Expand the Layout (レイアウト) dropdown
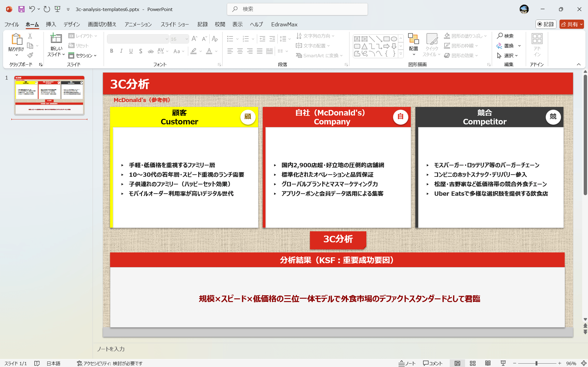 [x=83, y=36]
